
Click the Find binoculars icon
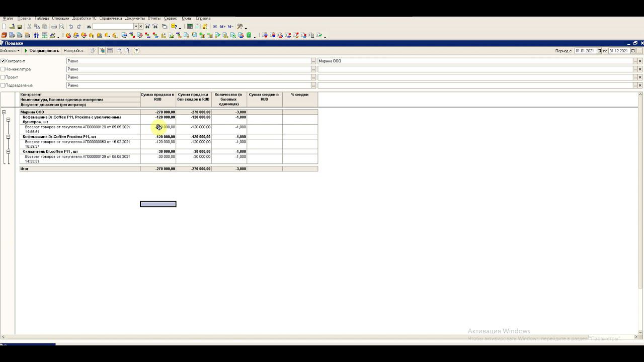(x=89, y=27)
